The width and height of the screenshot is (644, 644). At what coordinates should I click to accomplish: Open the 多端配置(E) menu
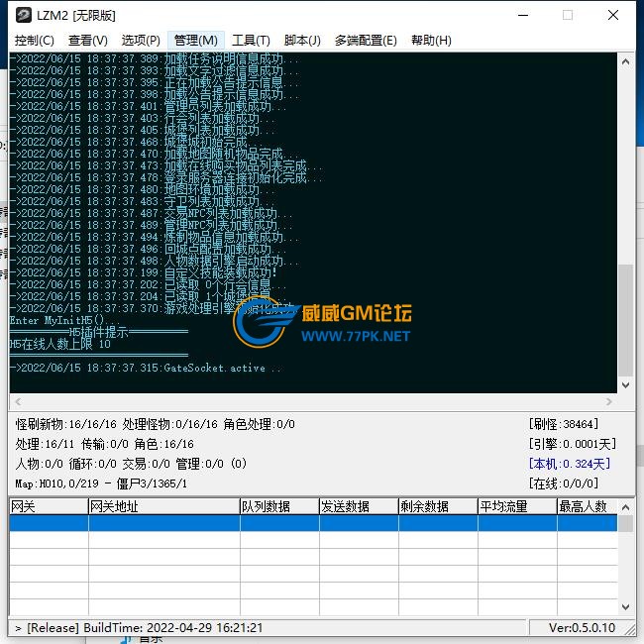[366, 41]
